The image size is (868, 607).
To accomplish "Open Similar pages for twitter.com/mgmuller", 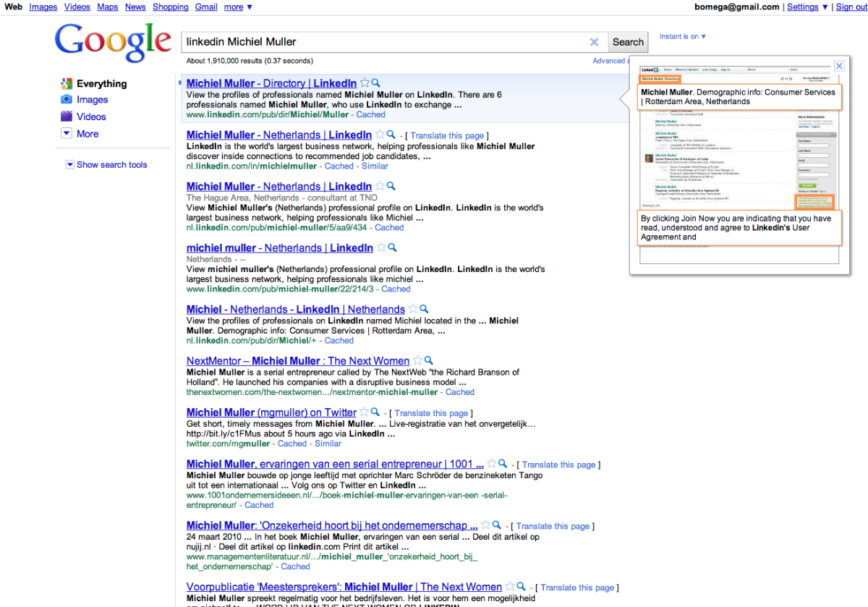I will click(328, 443).
